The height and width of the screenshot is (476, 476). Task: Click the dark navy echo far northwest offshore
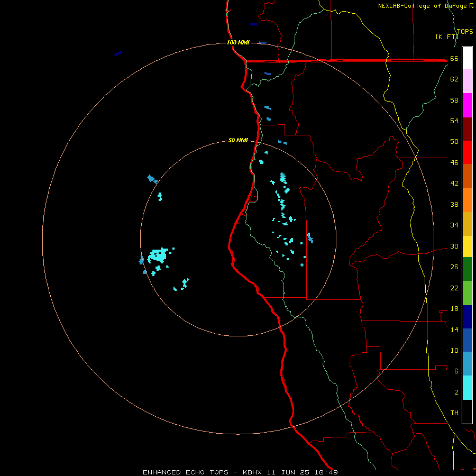(x=118, y=53)
